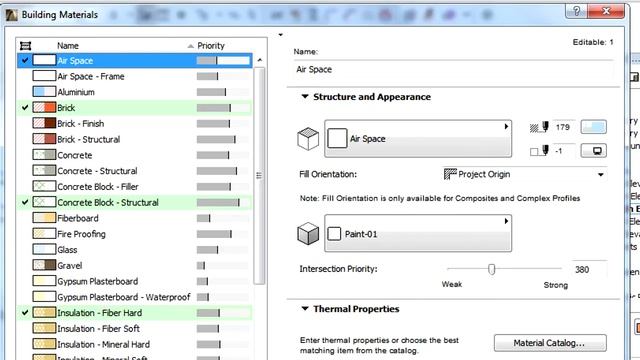
Task: Collapse the Thermal Properties section
Action: [x=305, y=309]
